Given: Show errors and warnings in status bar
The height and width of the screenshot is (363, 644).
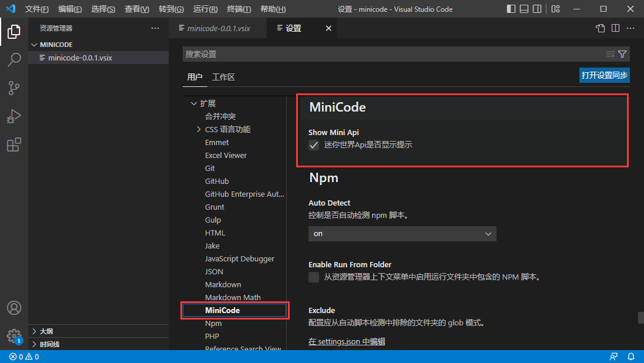Looking at the screenshot, I should [x=24, y=357].
